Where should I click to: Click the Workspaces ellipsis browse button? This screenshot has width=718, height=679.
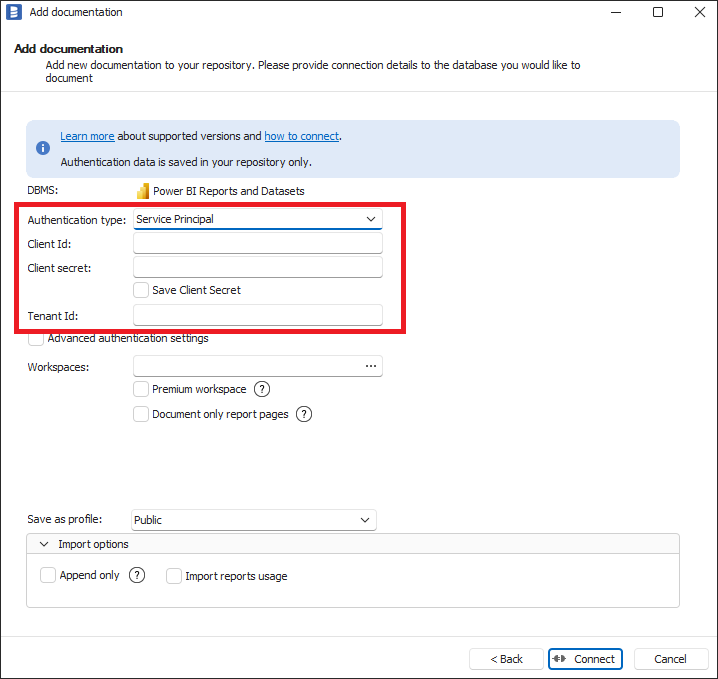coord(371,367)
